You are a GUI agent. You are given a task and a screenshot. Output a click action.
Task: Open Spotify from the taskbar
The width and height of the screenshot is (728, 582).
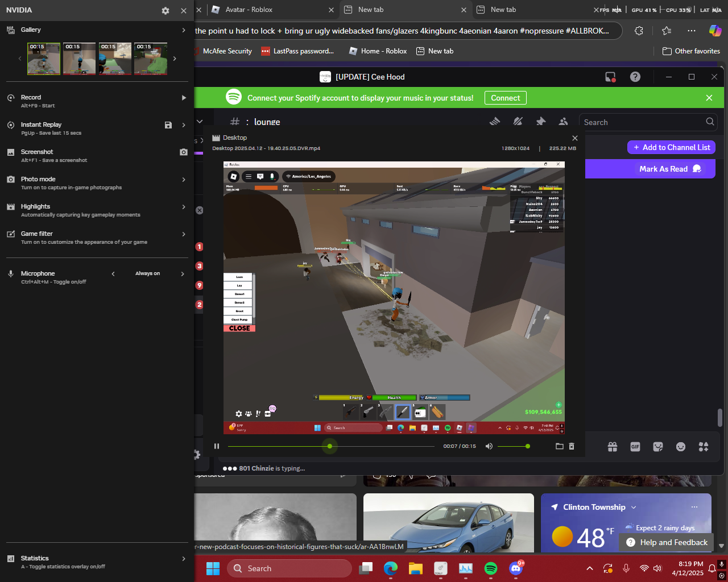coord(491,568)
